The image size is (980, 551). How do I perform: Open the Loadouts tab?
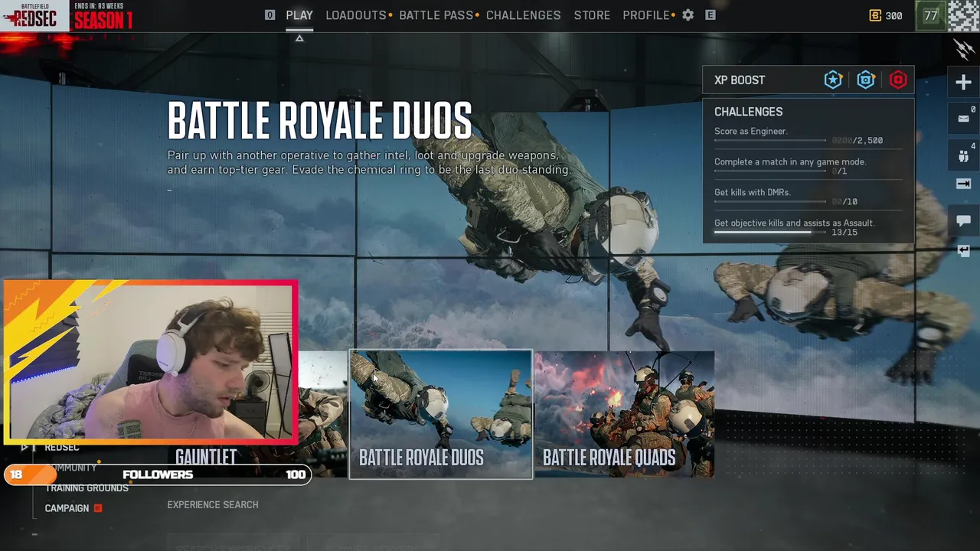(x=356, y=15)
